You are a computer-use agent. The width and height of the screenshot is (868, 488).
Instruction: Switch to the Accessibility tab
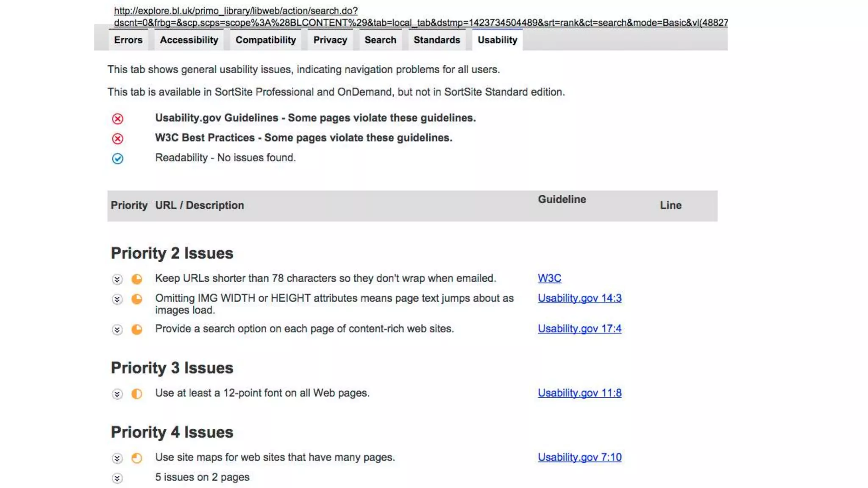pos(189,40)
